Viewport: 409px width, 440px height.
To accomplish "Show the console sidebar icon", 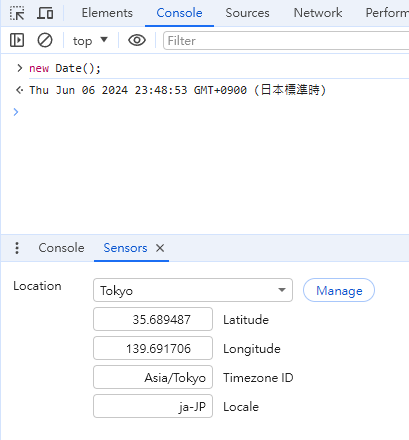I will (17, 40).
